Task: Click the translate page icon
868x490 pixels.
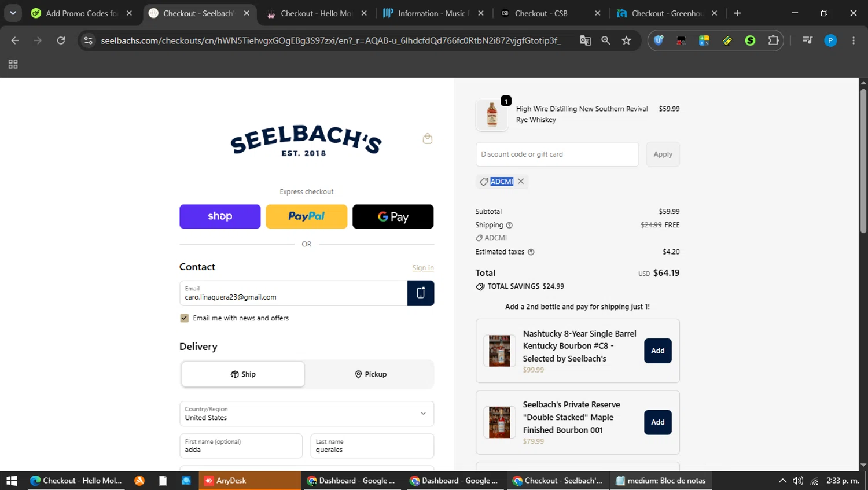Action: (585, 40)
